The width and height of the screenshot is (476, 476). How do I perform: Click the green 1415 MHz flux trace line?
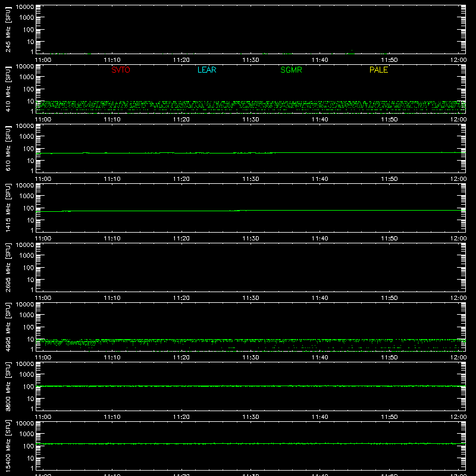click(x=250, y=211)
